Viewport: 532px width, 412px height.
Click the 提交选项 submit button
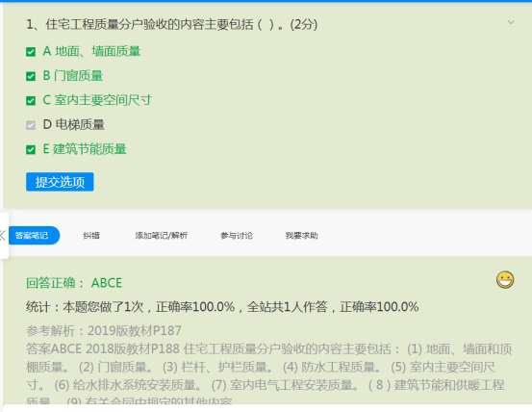(60, 182)
